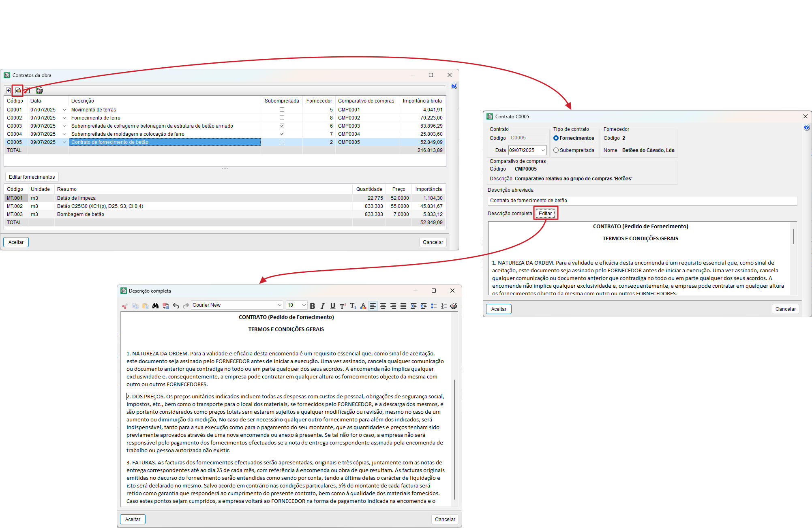Apply italic formatting in the editor

click(323, 306)
